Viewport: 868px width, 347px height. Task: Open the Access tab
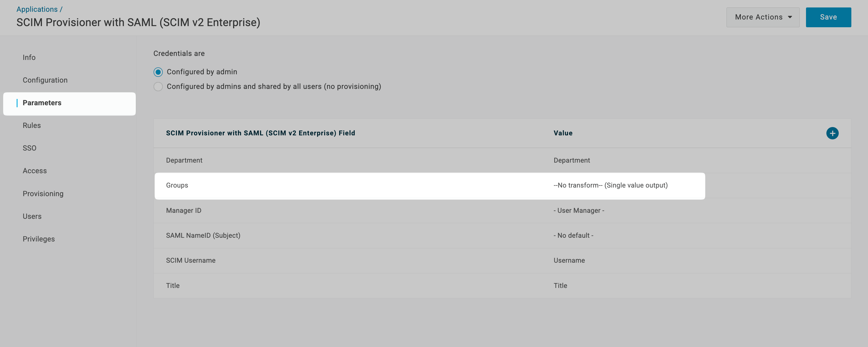coord(35,171)
